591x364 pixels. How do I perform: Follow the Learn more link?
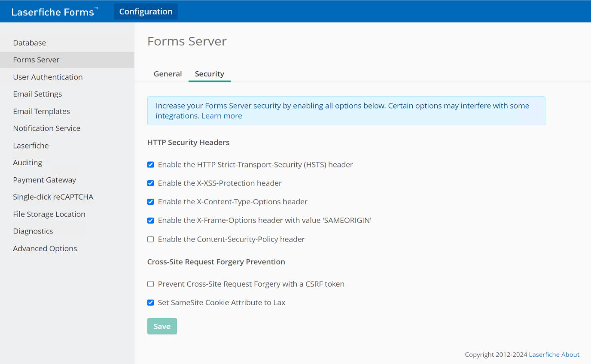tap(222, 116)
